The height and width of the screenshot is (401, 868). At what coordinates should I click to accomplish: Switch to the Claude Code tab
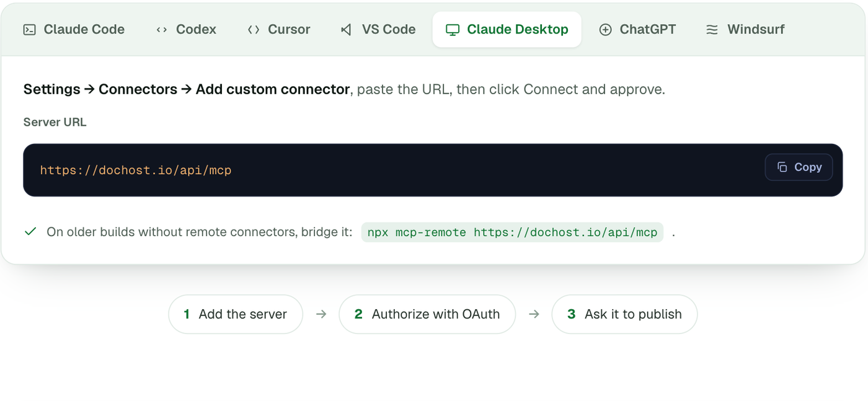pos(74,29)
